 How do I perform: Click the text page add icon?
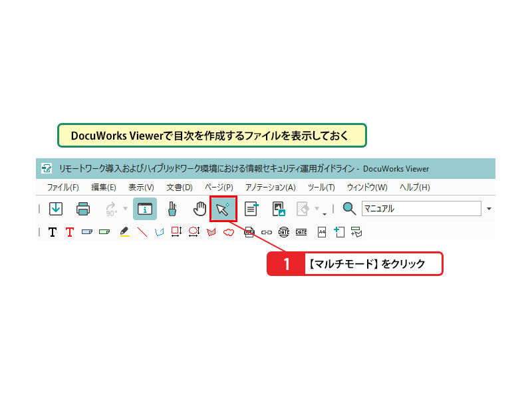pyautogui.click(x=251, y=209)
